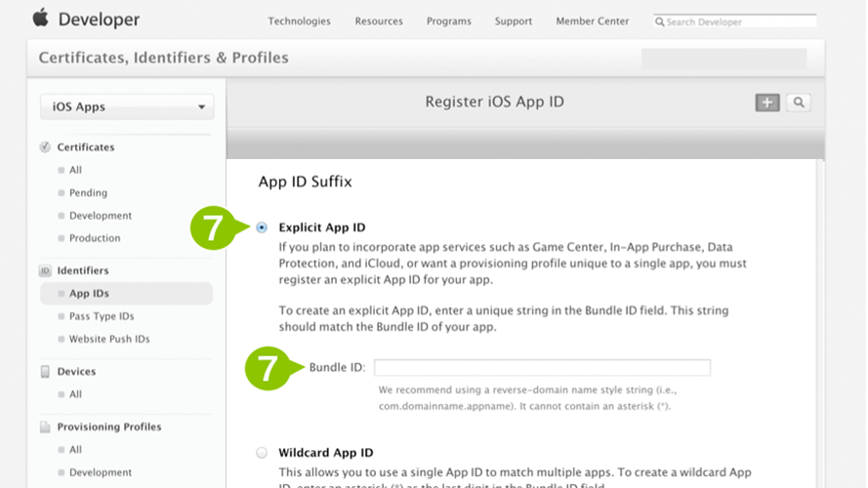The width and height of the screenshot is (868, 488).
Task: Click the Provisioning Profiles heading
Action: point(109,427)
